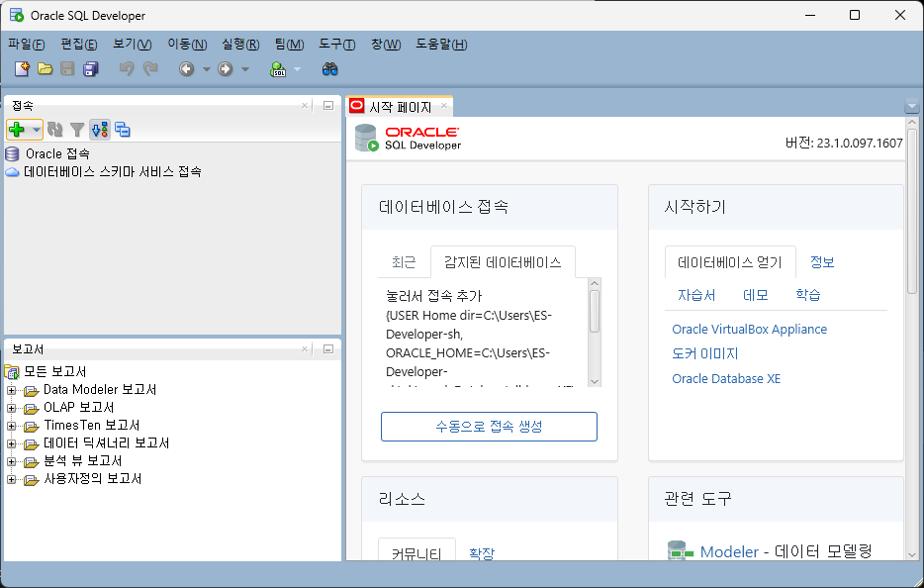Click the Oracle 접속 database icon
This screenshot has height=588, width=924.
pyautogui.click(x=12, y=154)
